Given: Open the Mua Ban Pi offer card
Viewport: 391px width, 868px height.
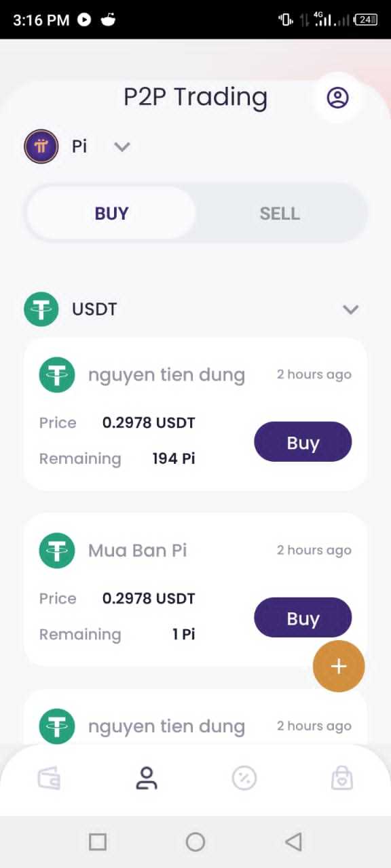Looking at the screenshot, I should click(195, 589).
